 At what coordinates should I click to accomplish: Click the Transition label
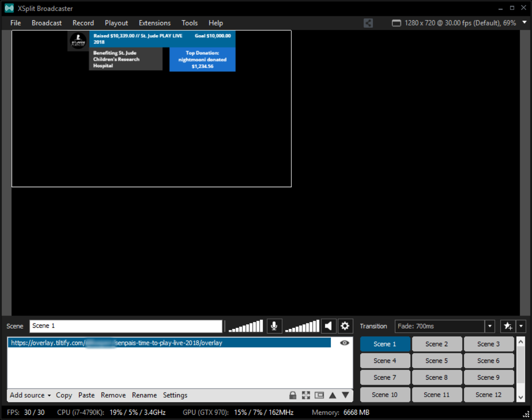click(x=373, y=326)
